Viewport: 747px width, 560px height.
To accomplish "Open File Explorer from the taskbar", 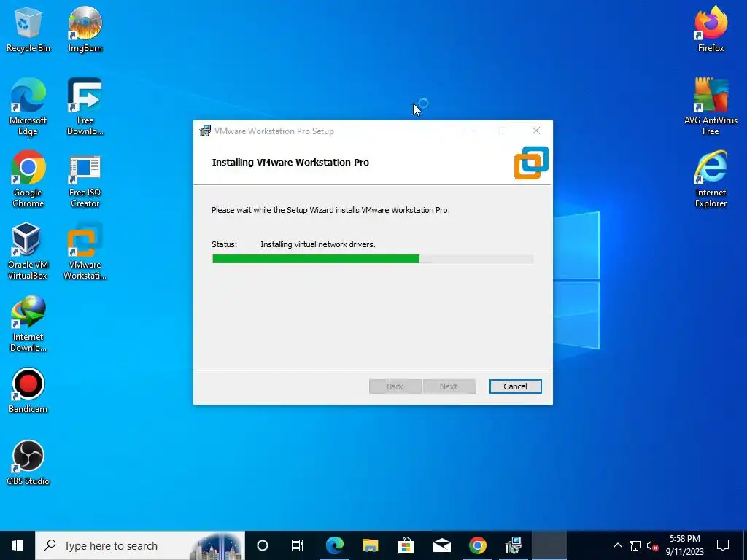I will pos(370,545).
